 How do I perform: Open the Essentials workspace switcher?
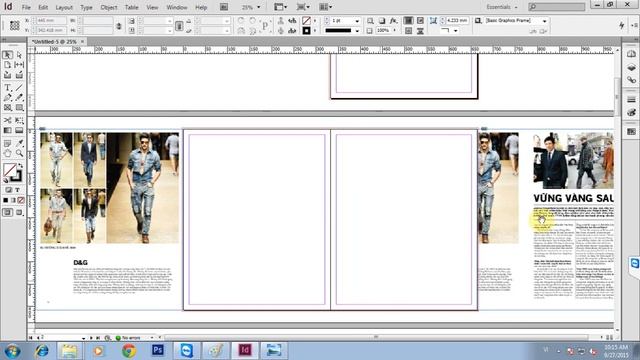(x=502, y=7)
